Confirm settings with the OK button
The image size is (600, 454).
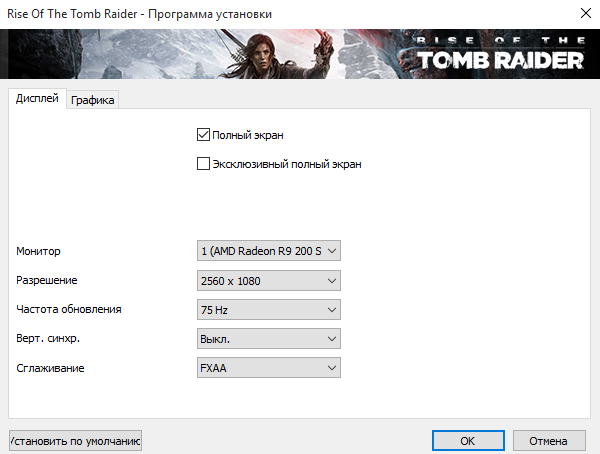coord(468,441)
